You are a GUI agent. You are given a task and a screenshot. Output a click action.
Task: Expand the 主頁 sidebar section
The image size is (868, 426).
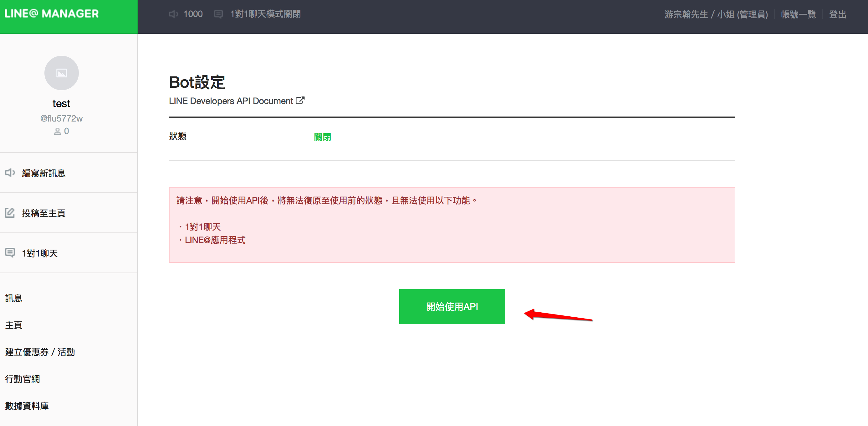[14, 325]
